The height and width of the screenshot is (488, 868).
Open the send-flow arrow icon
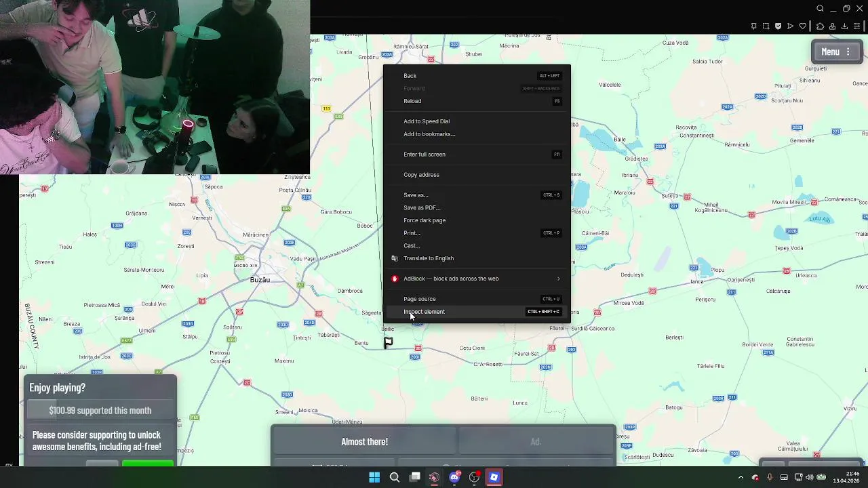pos(790,26)
